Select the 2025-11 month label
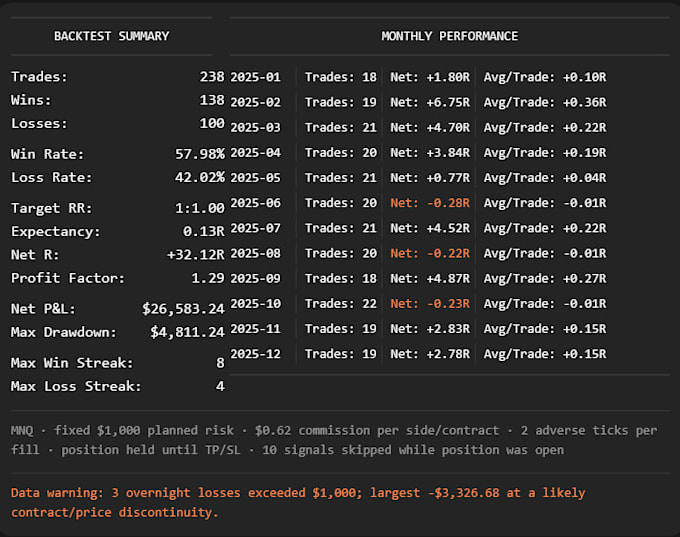This screenshot has height=537, width=680. (255, 329)
